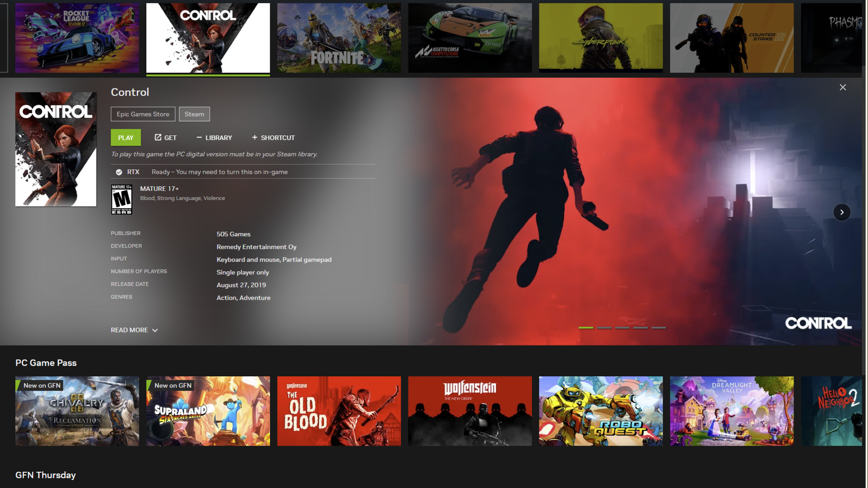The image size is (868, 488).
Task: Click the publisher name 505 Games
Action: 233,234
